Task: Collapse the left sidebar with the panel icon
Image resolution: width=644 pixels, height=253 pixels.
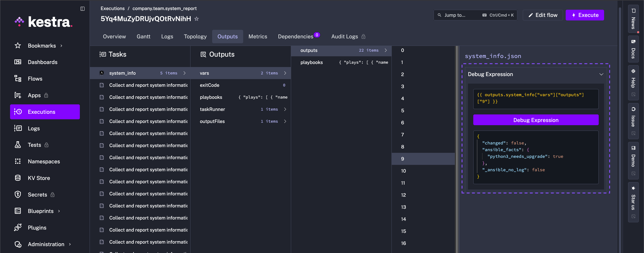Action: 83,9
